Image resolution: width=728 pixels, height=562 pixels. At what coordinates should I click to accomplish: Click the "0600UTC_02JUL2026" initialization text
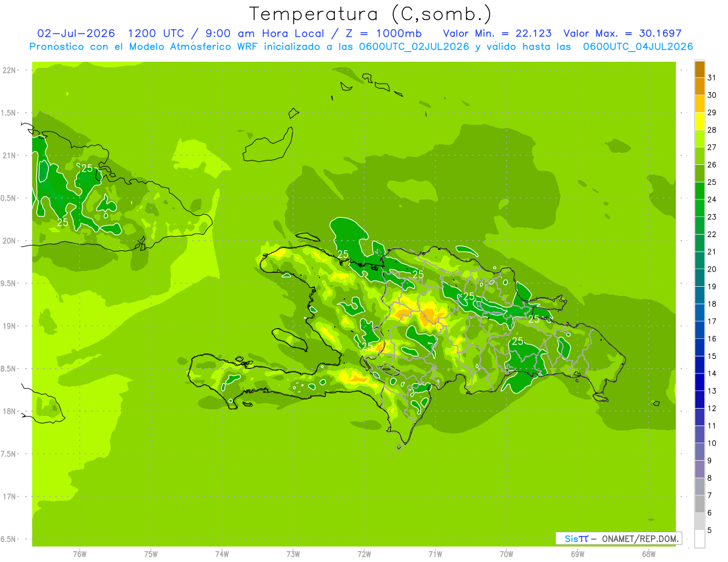pos(414,47)
